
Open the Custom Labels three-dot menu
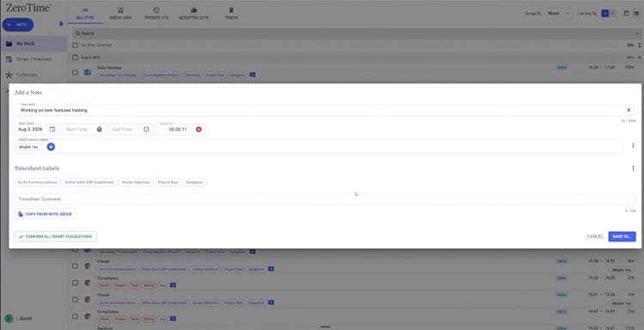point(633,145)
